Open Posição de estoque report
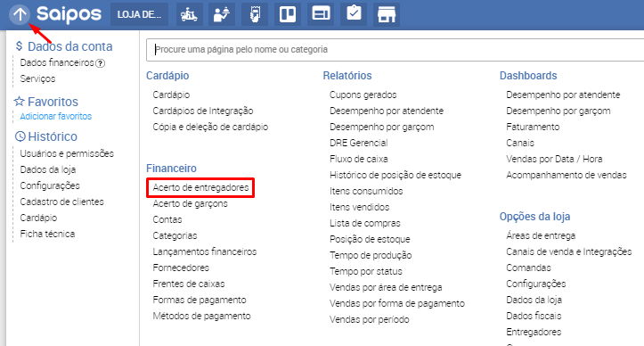The height and width of the screenshot is (346, 644). [x=370, y=239]
